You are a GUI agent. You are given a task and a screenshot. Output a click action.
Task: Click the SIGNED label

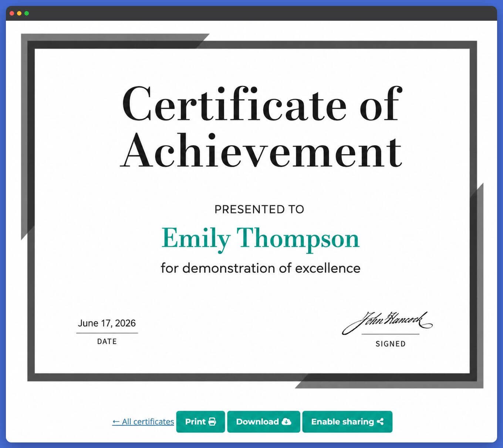tap(391, 344)
